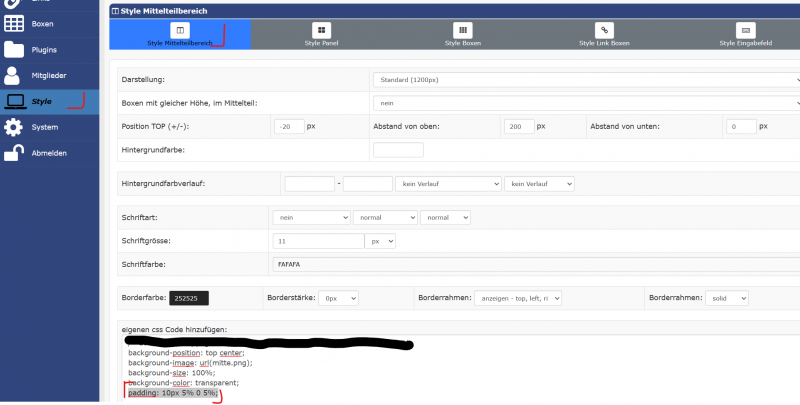This screenshot has width=800, height=405.
Task: Click the Boxen grid icon in sidebar
Action: coord(14,23)
